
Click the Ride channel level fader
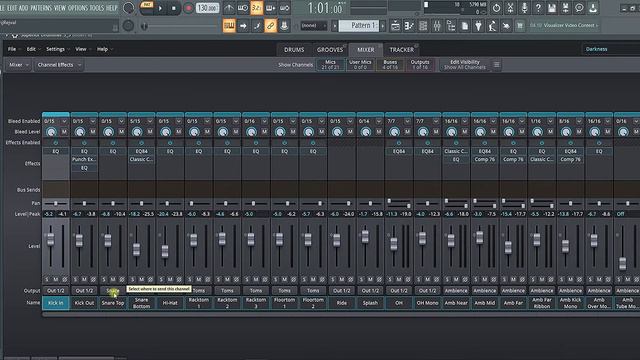point(336,240)
